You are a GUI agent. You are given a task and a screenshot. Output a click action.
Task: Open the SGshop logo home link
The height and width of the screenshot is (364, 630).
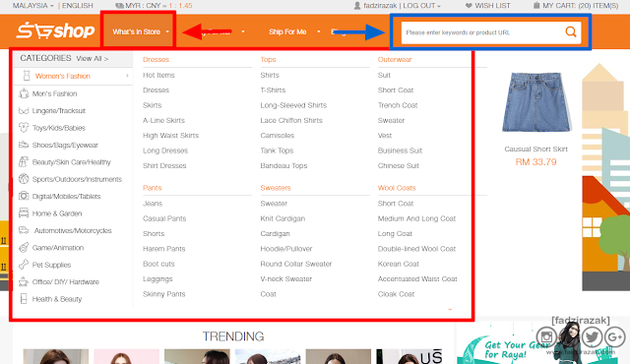pyautogui.click(x=55, y=30)
